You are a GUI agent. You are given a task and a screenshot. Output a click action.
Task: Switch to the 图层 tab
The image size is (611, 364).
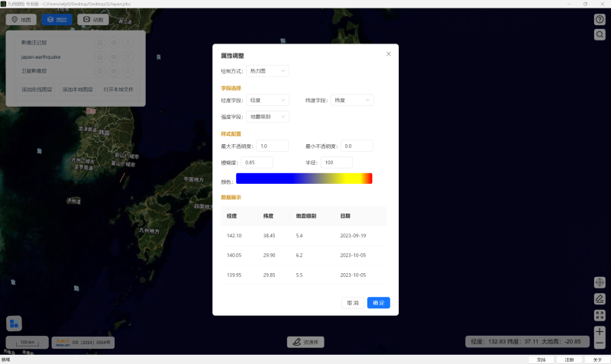tap(57, 20)
